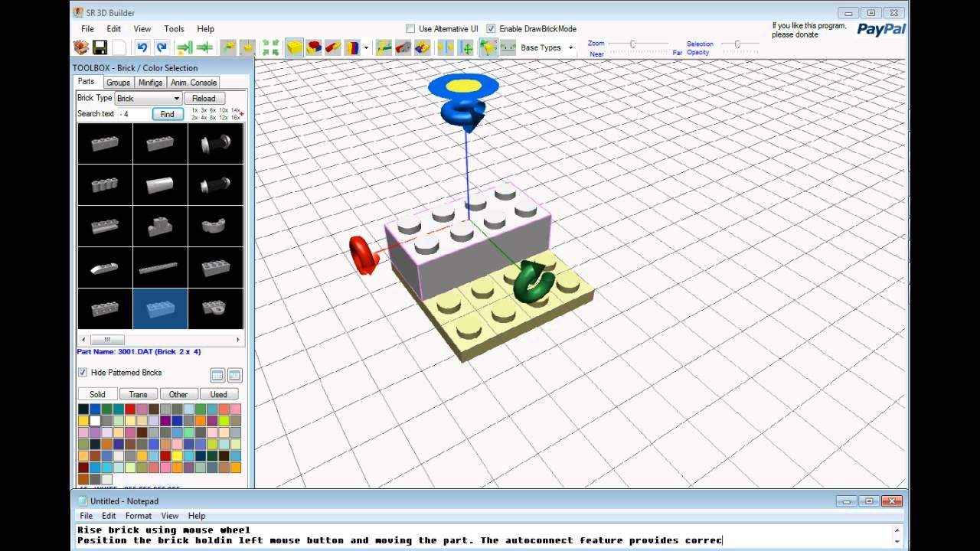
Task: Pick the black color swatch
Action: coord(83,409)
